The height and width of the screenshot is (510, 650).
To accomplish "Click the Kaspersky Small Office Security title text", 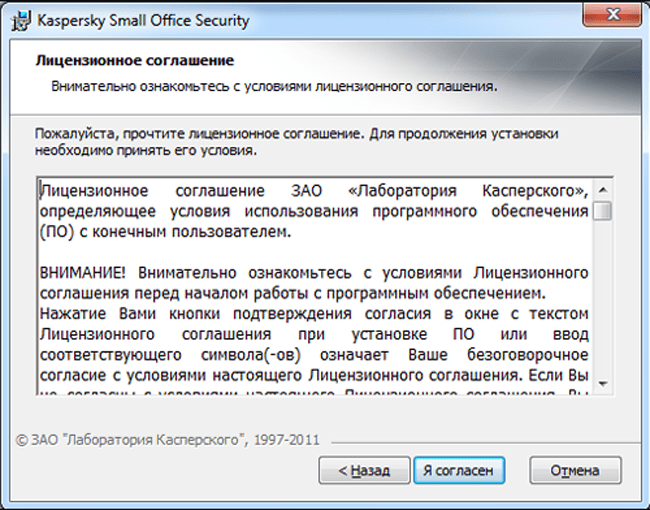I will point(143,20).
